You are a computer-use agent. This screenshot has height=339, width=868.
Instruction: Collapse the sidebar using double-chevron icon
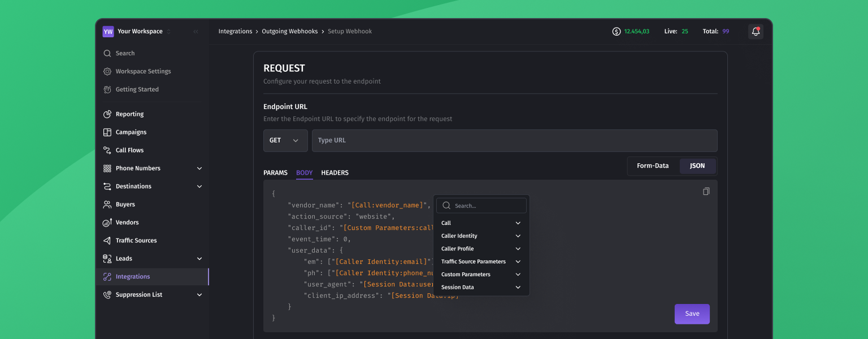(196, 32)
